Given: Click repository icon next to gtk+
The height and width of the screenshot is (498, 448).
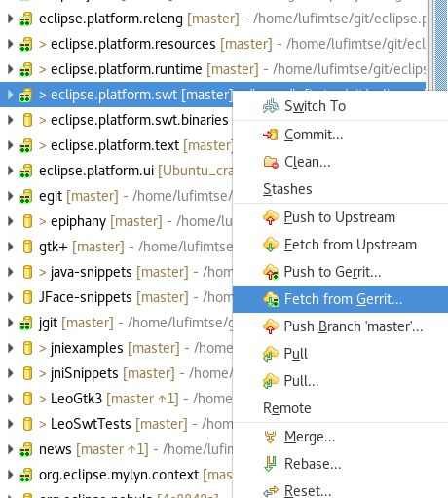Looking at the screenshot, I should pos(27,247).
